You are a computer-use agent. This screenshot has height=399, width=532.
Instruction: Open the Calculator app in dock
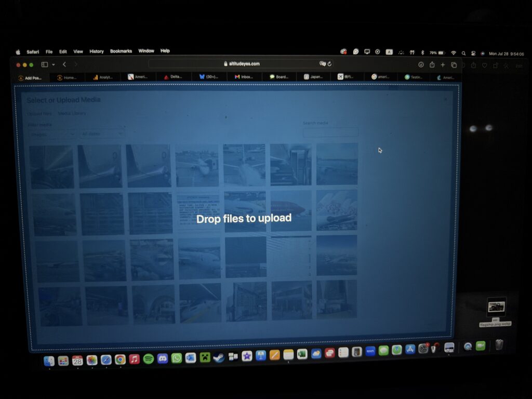click(x=356, y=352)
